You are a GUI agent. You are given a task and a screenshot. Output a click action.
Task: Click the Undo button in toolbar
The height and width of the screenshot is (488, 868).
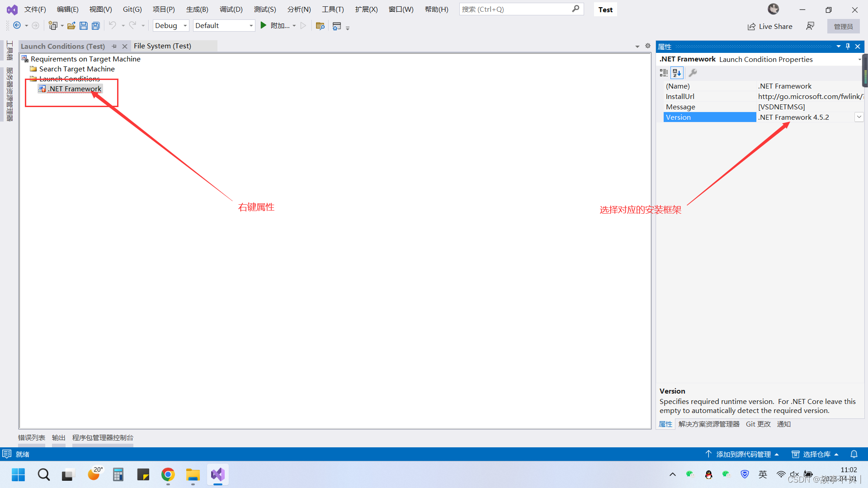pos(112,25)
